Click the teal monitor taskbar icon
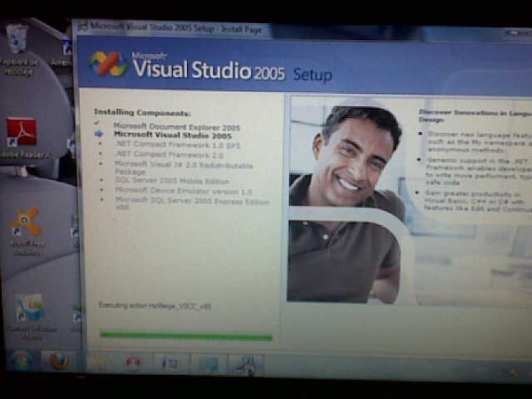Screen dimensions: 532x399 (208, 364)
